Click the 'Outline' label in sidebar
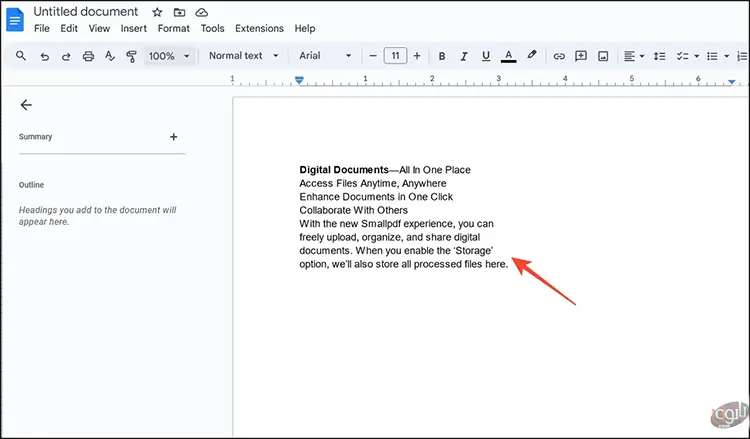750x439 pixels. coord(31,185)
